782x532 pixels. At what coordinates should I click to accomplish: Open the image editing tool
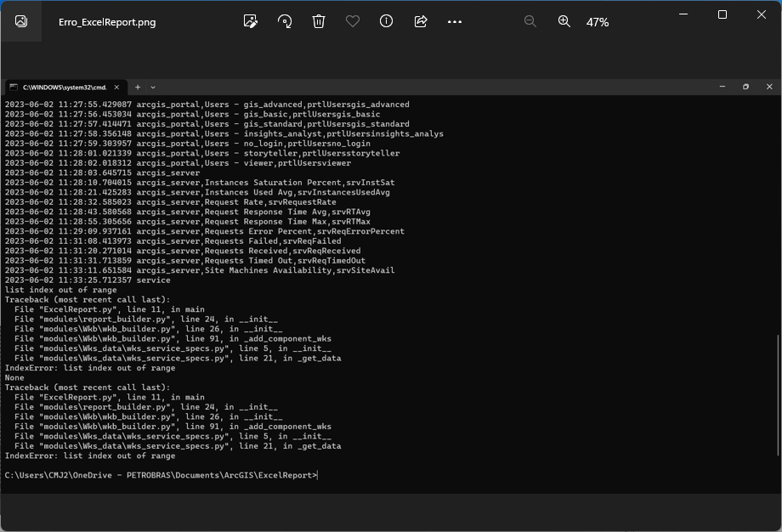(x=250, y=21)
